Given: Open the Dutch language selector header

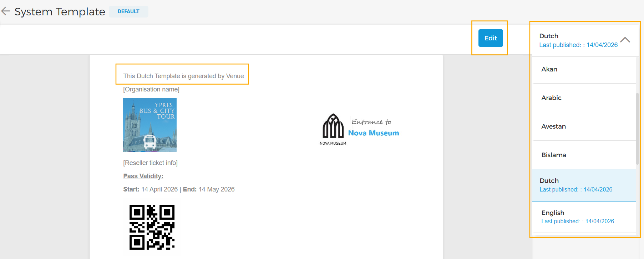Looking at the screenshot, I should (578, 40).
